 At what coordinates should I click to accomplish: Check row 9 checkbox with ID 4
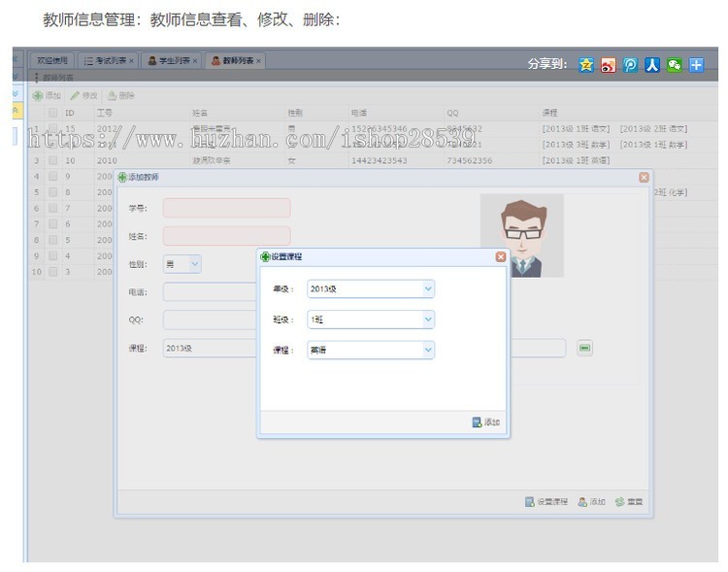coord(53,255)
